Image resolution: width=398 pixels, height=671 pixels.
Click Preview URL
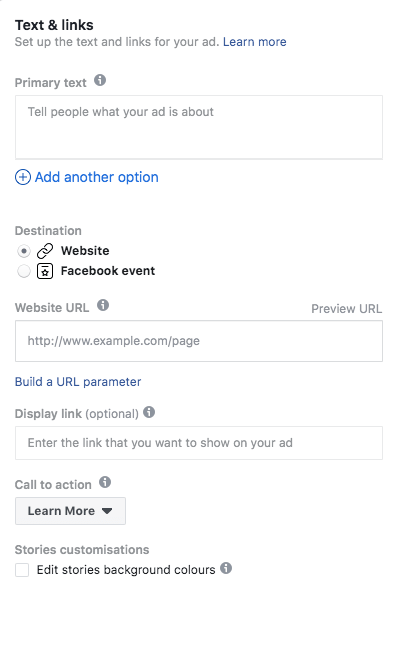[347, 309]
